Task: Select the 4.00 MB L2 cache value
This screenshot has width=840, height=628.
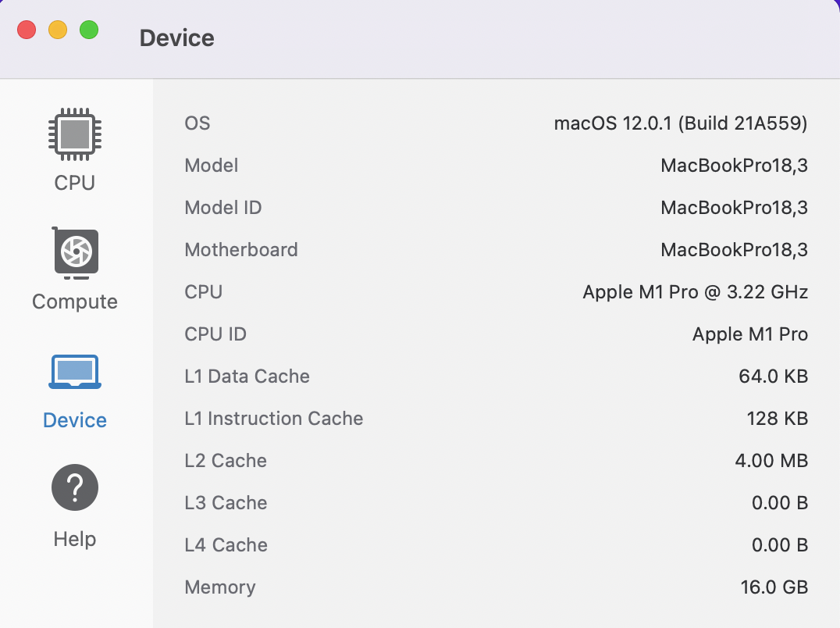Action: point(771,461)
